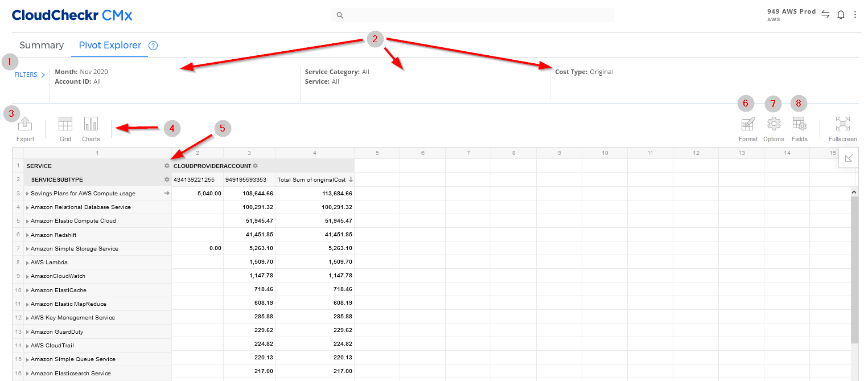
Task: Open SERVICE field settings gear
Action: (x=167, y=166)
